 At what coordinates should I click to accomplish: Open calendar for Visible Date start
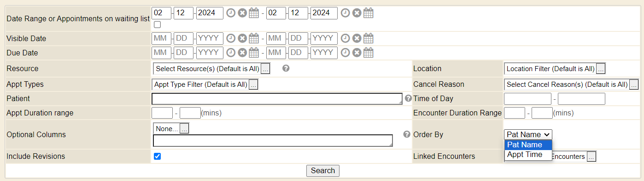click(x=254, y=38)
